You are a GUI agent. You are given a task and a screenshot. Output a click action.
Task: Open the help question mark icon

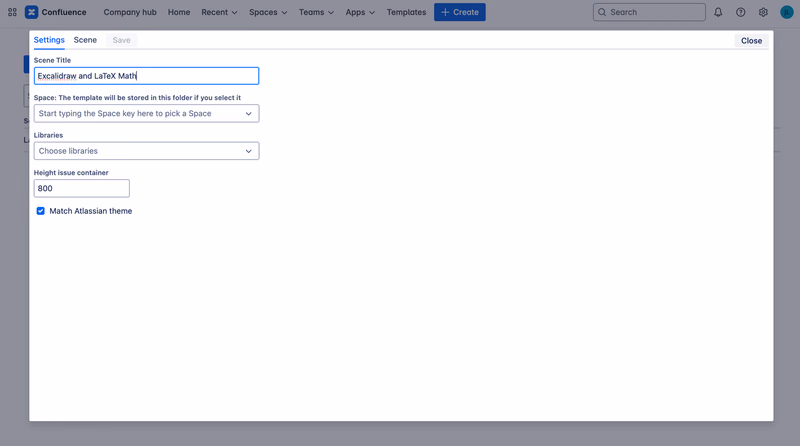point(740,12)
